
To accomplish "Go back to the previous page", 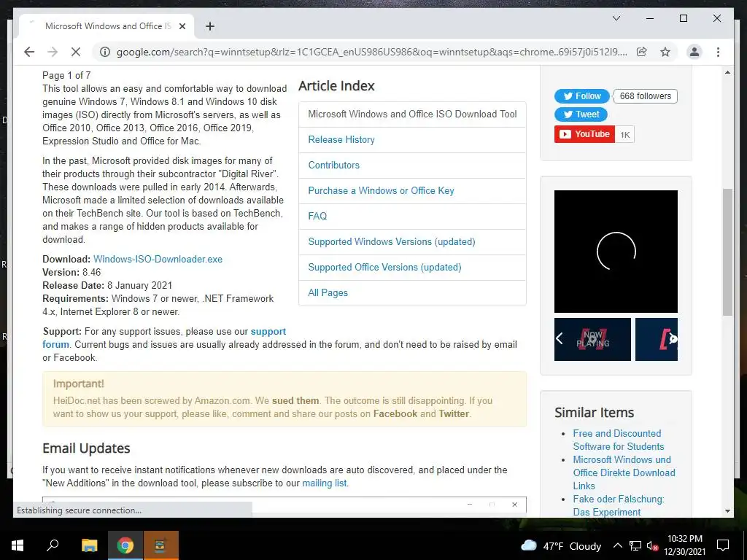I will click(x=29, y=52).
